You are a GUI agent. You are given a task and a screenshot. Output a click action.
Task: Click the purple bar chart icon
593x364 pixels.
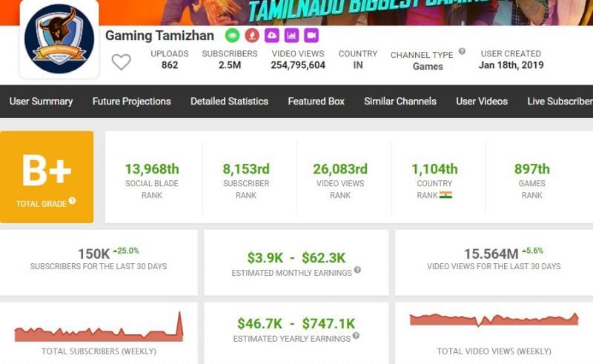pyautogui.click(x=291, y=36)
